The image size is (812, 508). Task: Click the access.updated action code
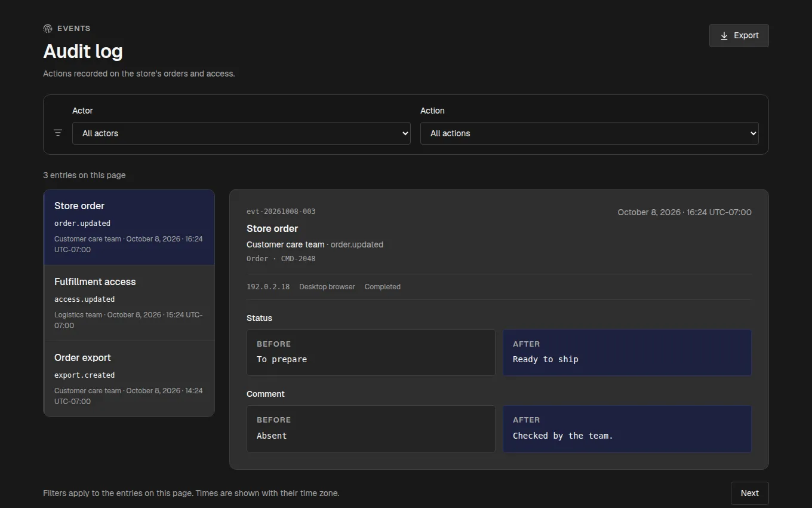(x=84, y=299)
